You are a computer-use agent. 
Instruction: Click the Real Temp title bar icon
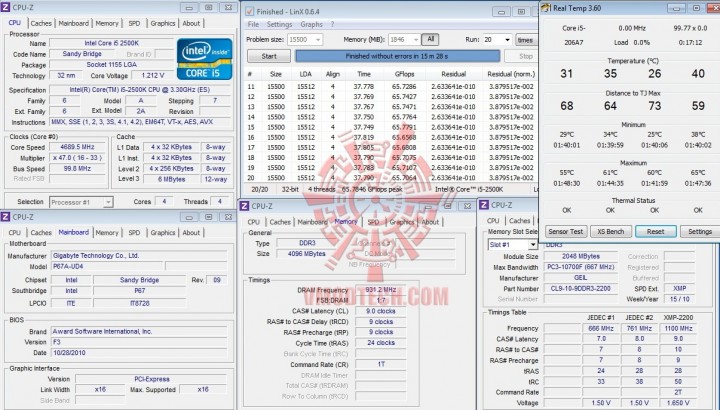click(546, 8)
